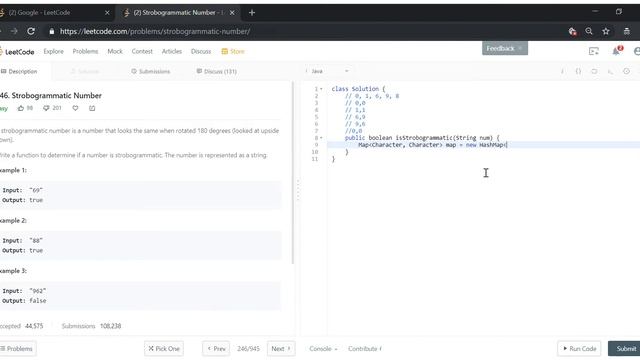The height and width of the screenshot is (360, 640).
Task: Click the description panel scrollbar
Action: pyautogui.click(x=293, y=172)
